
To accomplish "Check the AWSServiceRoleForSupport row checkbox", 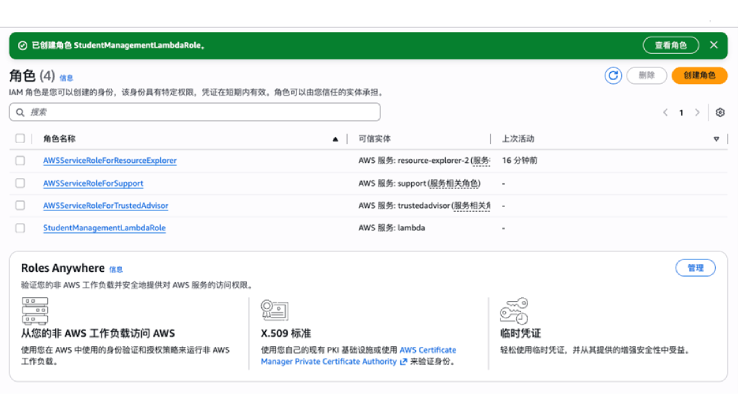I will click(20, 183).
